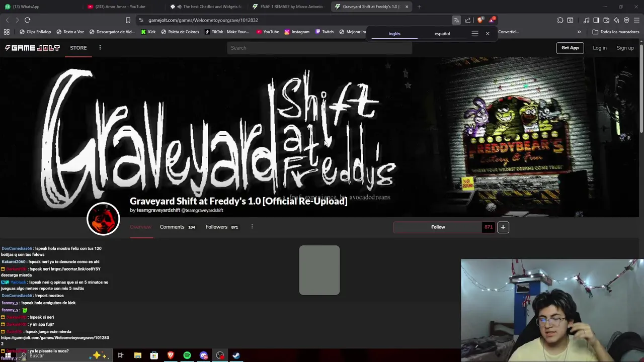
Task: Open the Leo AI sparkle icon
Action: (x=616, y=20)
